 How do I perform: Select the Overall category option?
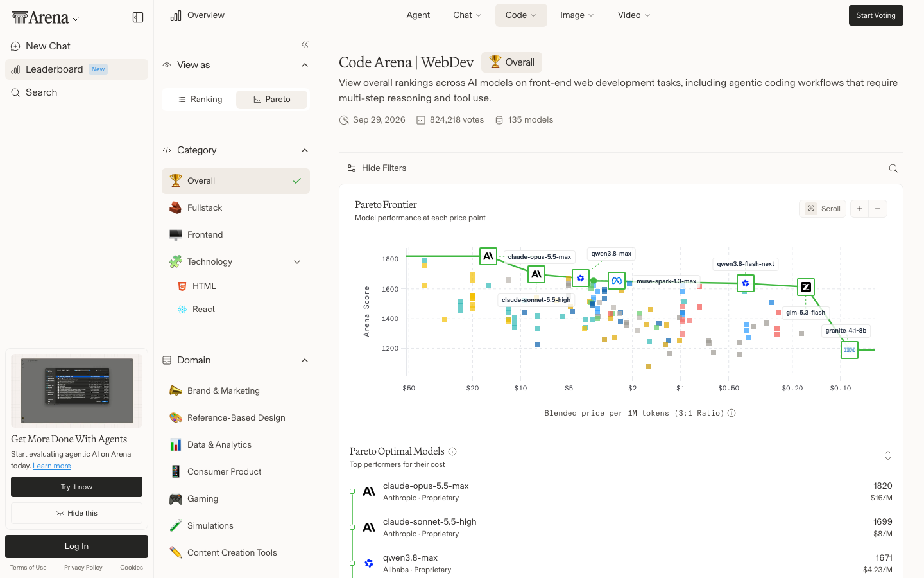tap(235, 181)
